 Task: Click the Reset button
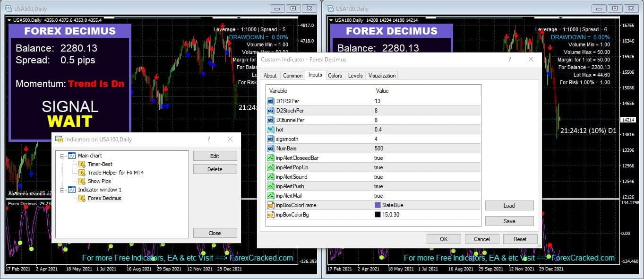tap(520, 239)
